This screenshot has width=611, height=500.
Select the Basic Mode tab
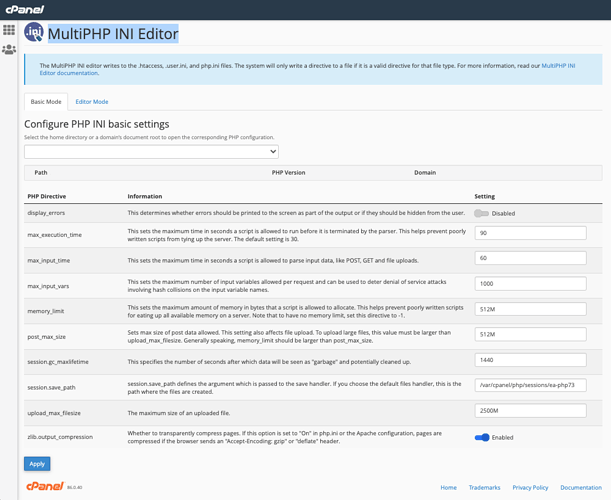point(46,102)
